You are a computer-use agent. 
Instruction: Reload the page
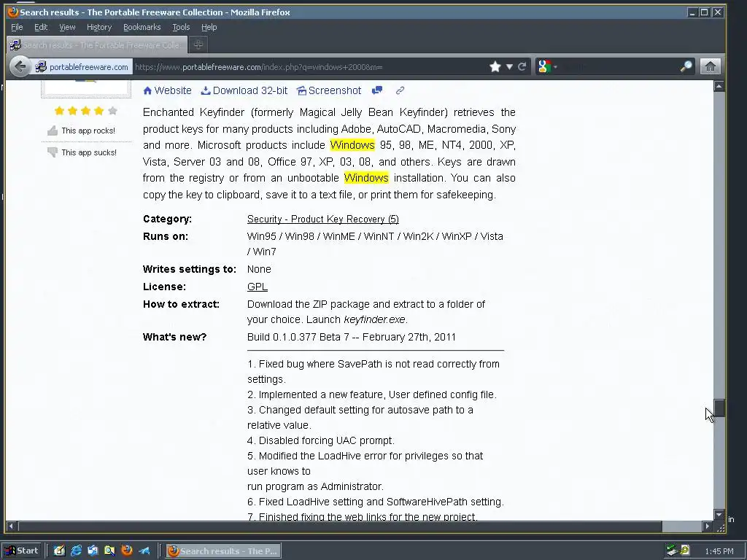(522, 66)
